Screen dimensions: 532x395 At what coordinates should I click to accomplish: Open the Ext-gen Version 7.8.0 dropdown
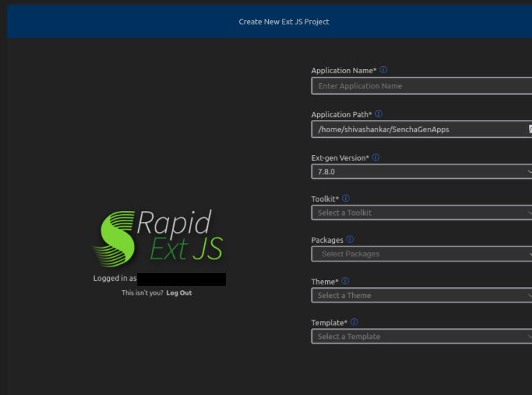point(421,172)
